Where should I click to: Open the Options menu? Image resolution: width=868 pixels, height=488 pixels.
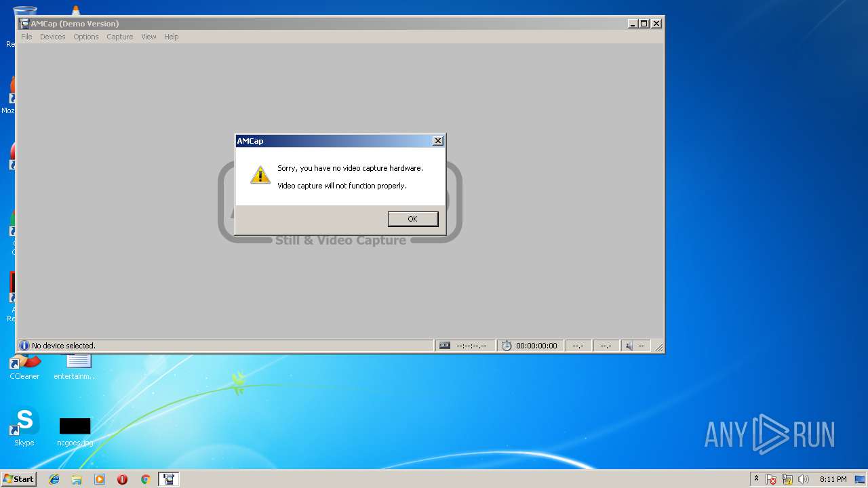[x=86, y=37]
